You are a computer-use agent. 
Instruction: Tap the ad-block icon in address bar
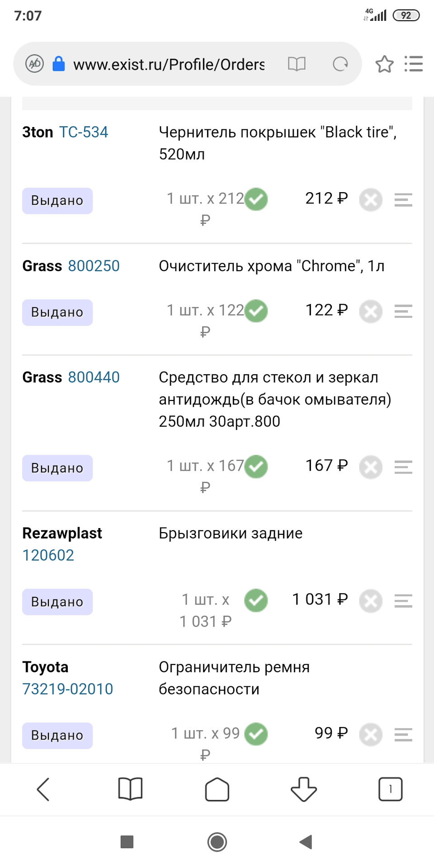point(34,64)
